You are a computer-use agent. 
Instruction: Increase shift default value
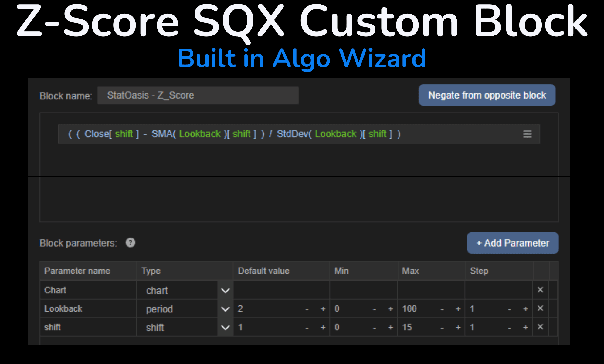click(323, 327)
